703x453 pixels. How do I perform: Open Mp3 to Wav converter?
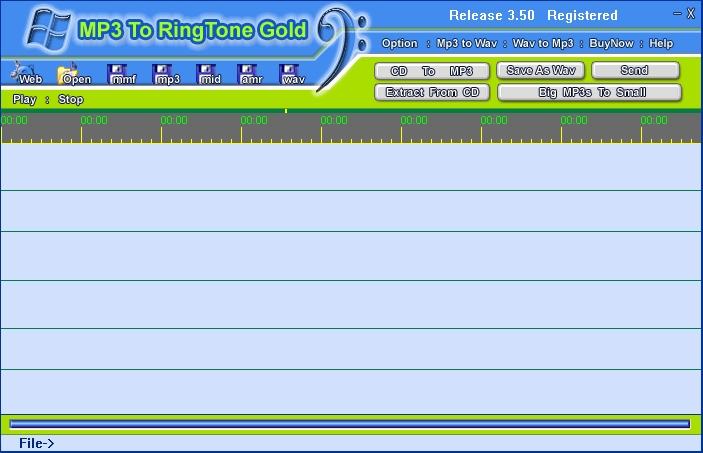[467, 44]
